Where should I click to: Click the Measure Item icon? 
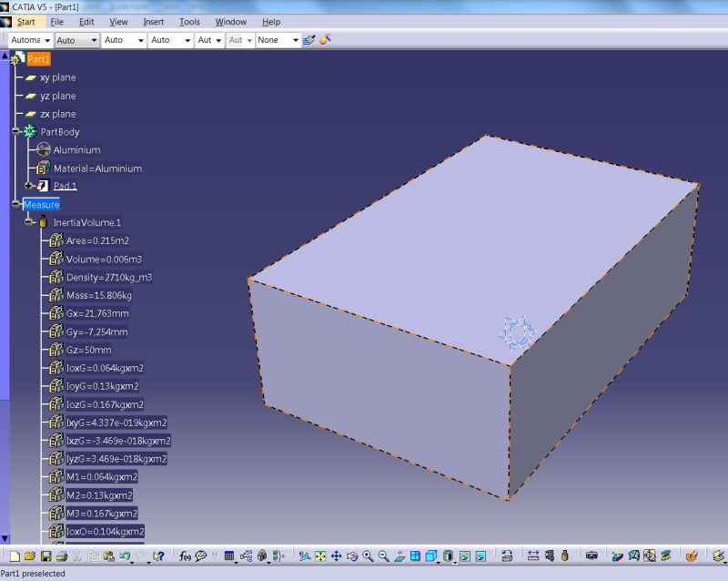click(x=550, y=555)
